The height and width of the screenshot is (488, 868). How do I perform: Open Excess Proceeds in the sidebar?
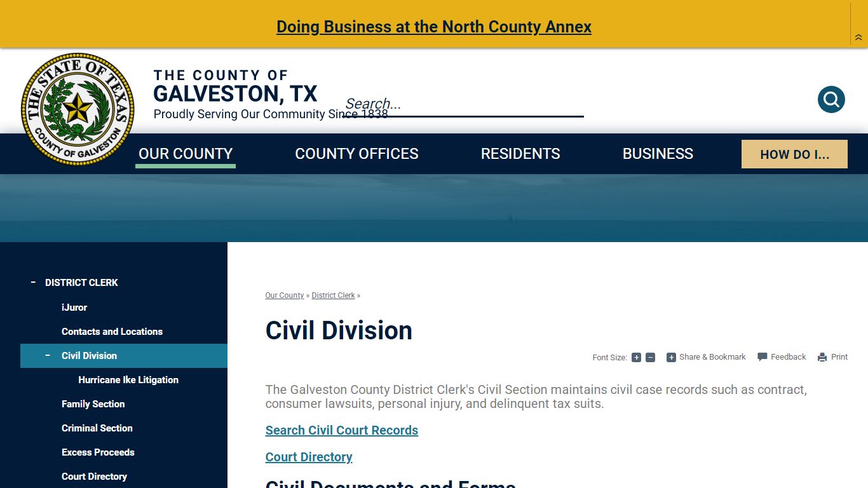[98, 452]
